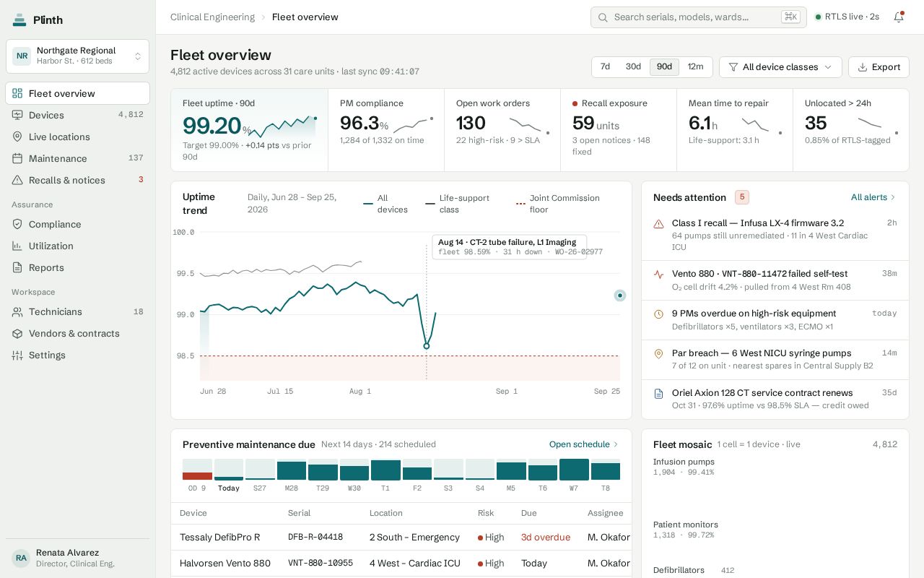Click the Compliance shield icon
This screenshot has width=924, height=578.
17,225
